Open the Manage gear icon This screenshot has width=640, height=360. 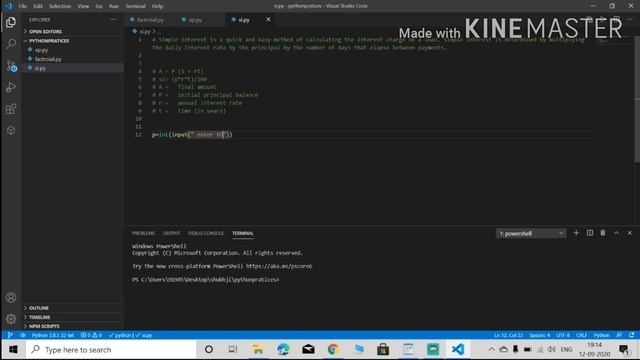coord(11,318)
